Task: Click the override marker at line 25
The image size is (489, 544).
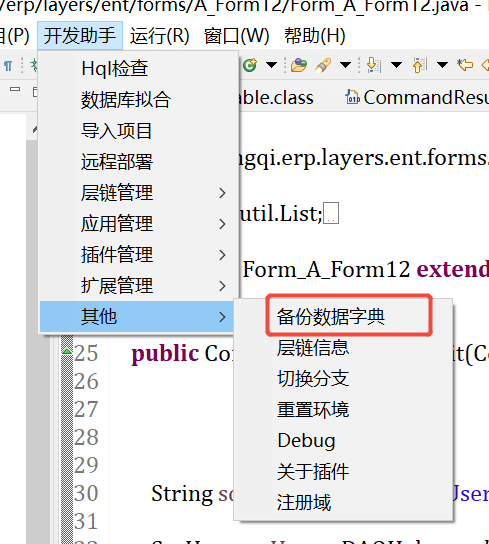Action: [67, 351]
